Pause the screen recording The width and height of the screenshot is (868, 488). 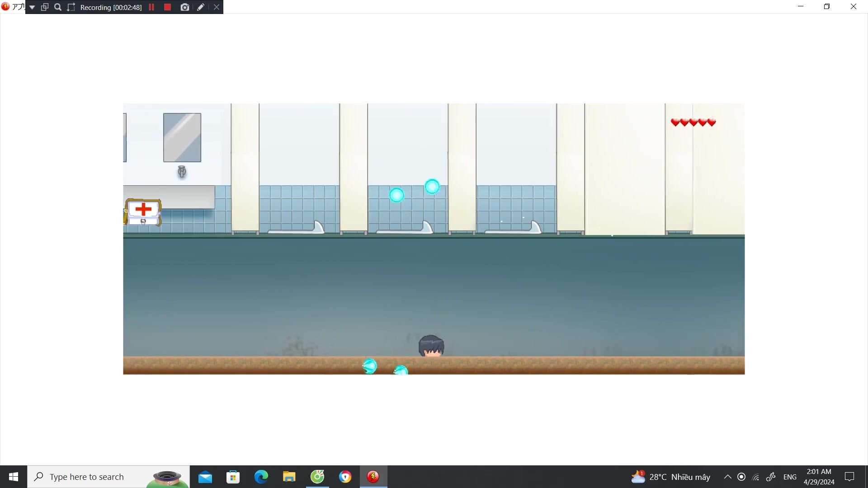coord(151,7)
